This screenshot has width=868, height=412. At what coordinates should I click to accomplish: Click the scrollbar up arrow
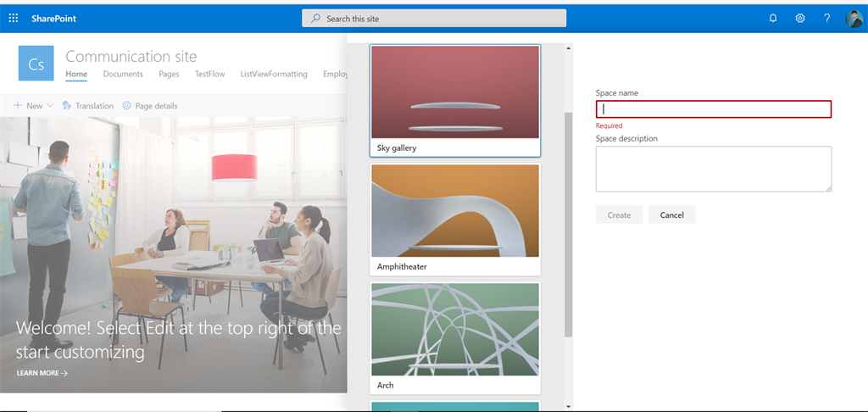568,48
